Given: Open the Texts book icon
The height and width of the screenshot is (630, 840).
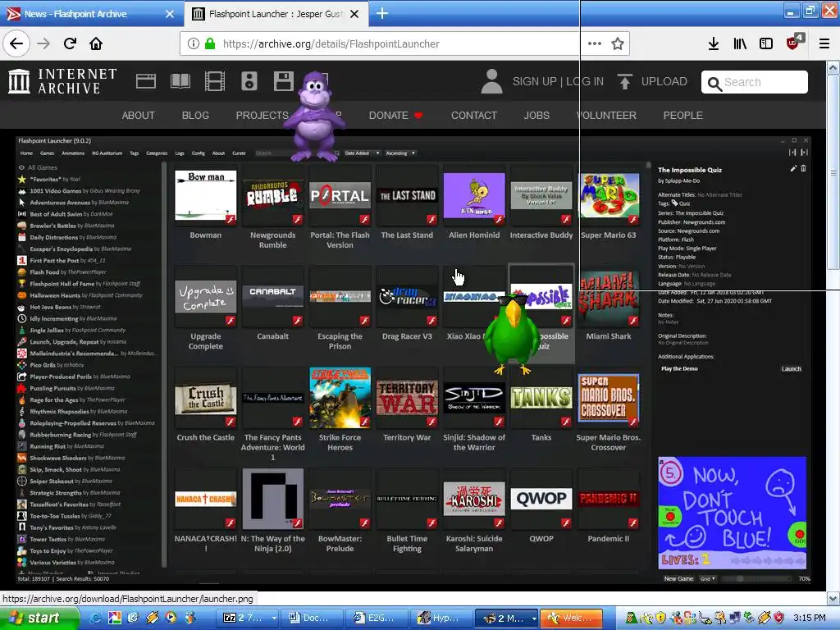Looking at the screenshot, I should [180, 81].
